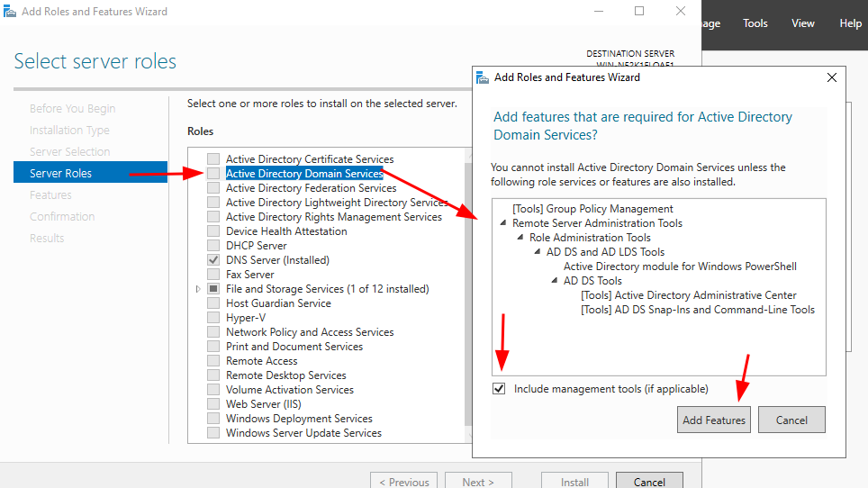Select Remote Access role label
868x488 pixels.
pyautogui.click(x=261, y=361)
